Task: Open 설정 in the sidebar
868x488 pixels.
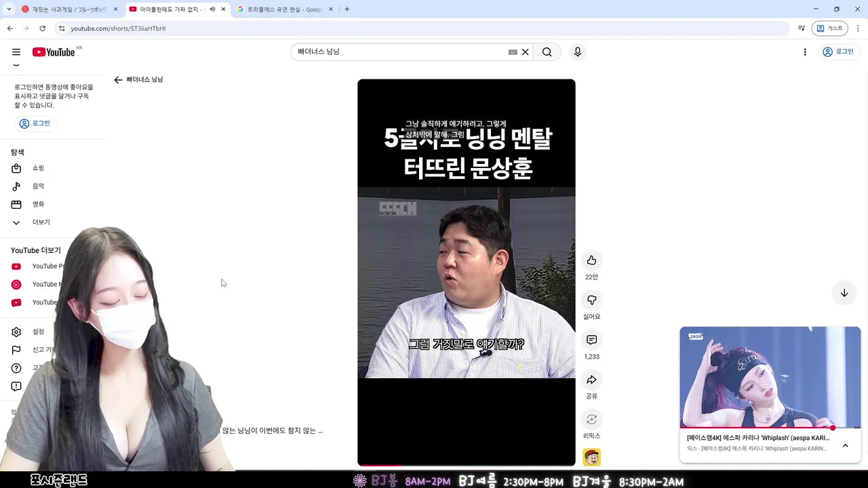Action: pyautogui.click(x=38, y=331)
